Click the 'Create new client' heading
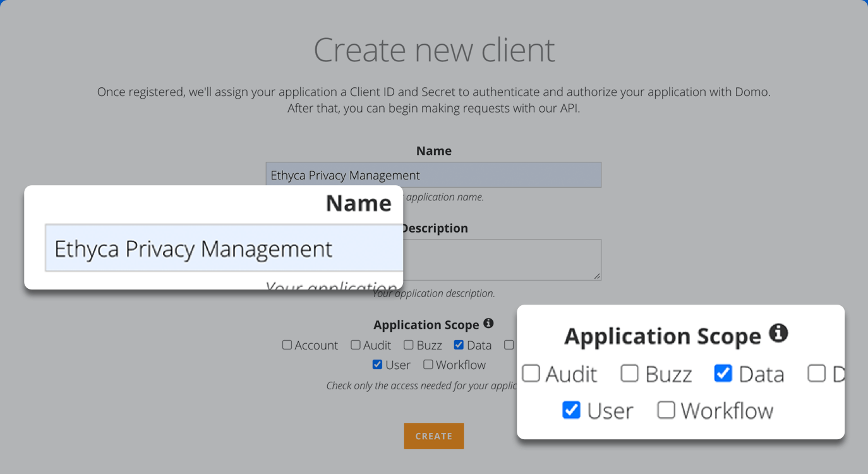The height and width of the screenshot is (474, 868). pyautogui.click(x=434, y=50)
